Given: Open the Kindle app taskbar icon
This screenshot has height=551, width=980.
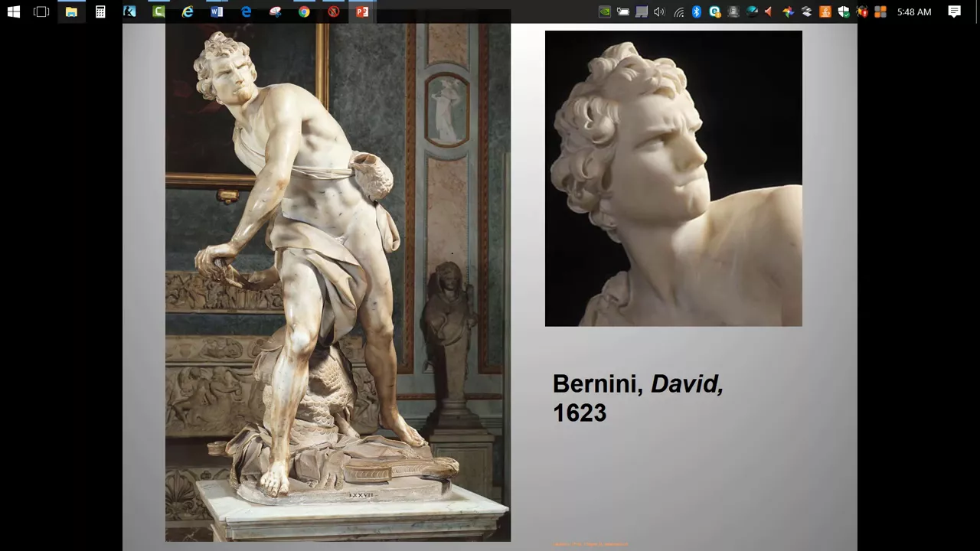Looking at the screenshot, I should click(129, 11).
